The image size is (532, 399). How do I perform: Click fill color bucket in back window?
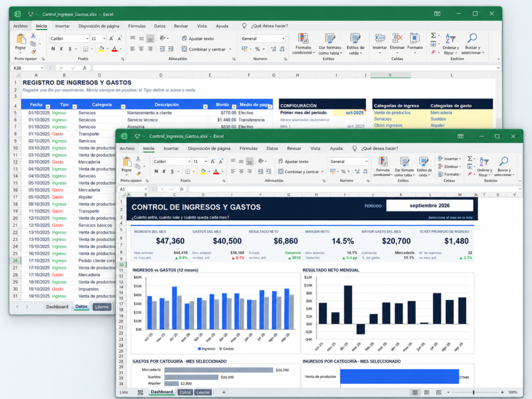[x=101, y=49]
